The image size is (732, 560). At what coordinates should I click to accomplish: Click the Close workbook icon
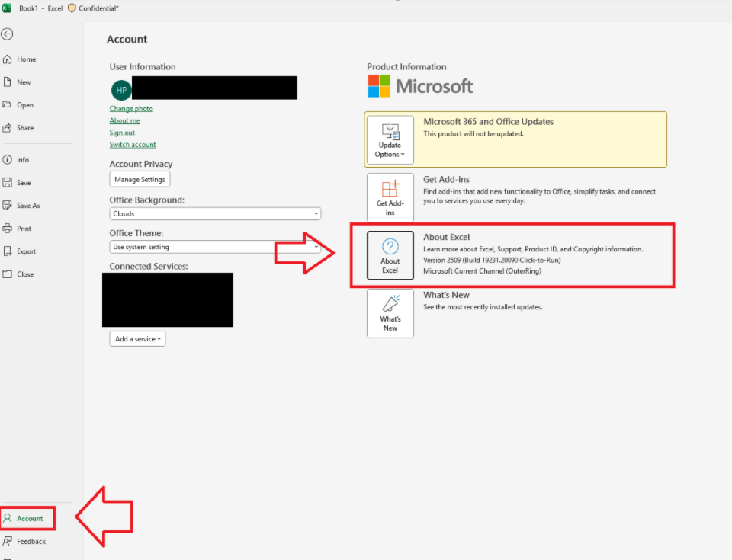8,274
